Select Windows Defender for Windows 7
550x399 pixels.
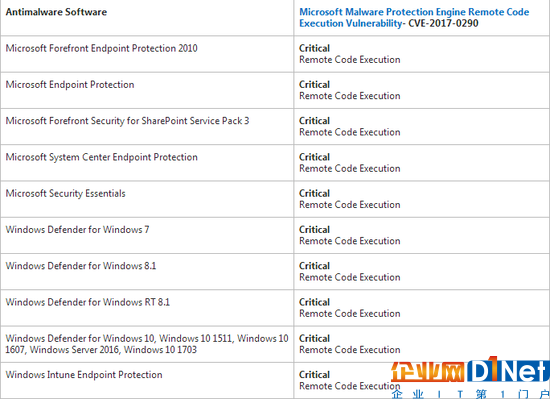click(77, 230)
